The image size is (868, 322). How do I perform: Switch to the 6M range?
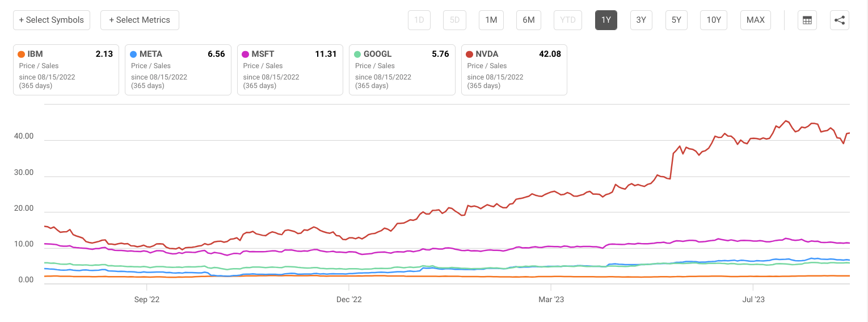coord(529,20)
